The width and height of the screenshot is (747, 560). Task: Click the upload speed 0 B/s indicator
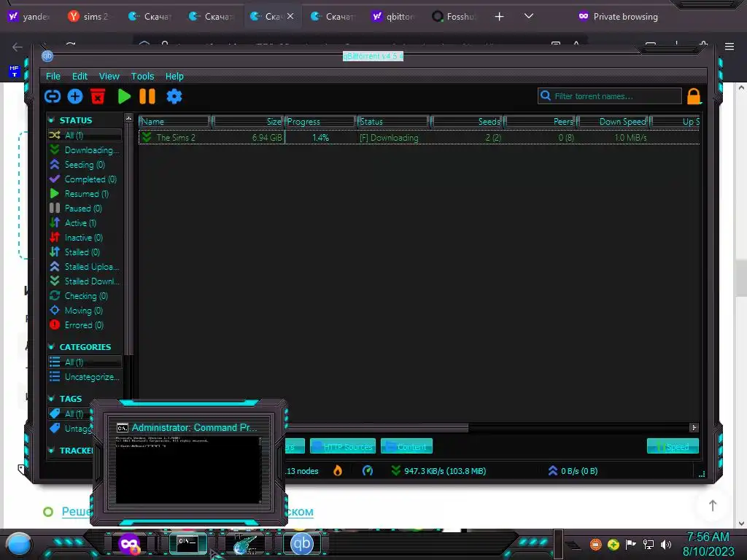573,471
